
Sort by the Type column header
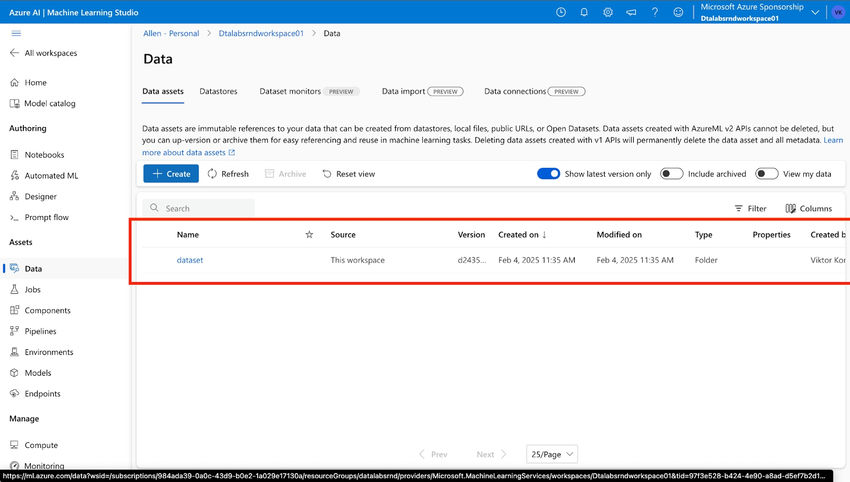[x=704, y=235]
